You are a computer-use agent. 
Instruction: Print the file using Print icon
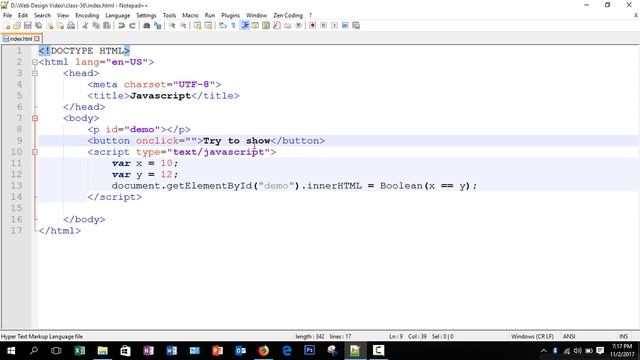tap(71, 26)
